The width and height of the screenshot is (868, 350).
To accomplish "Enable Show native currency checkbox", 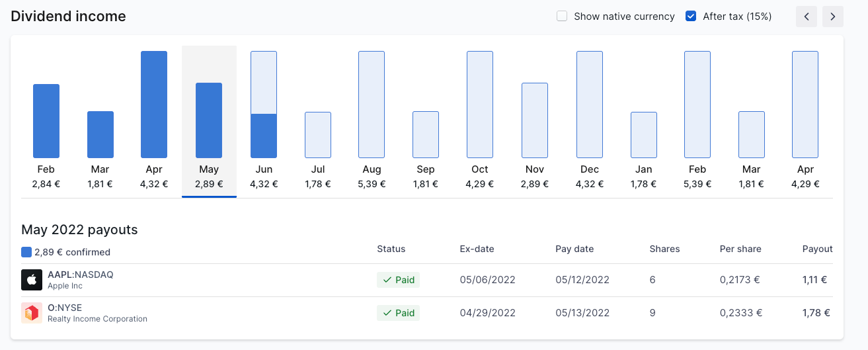I will point(562,17).
